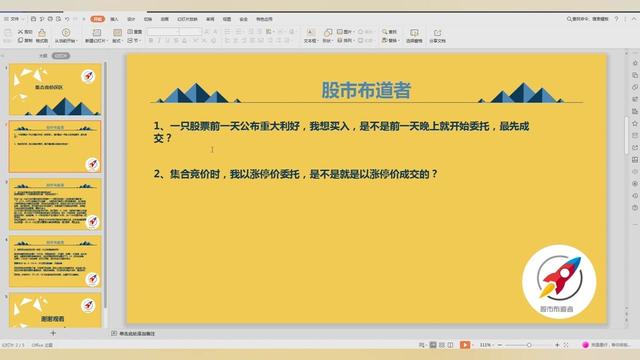This screenshot has height=360, width=640.
Task: Click the New Slide icon in ribbon
Action: (x=96, y=33)
